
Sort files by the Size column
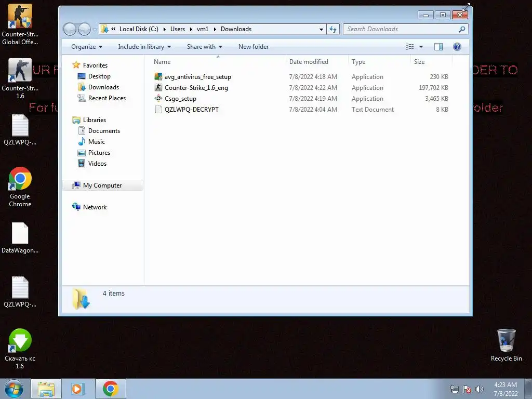pos(431,62)
